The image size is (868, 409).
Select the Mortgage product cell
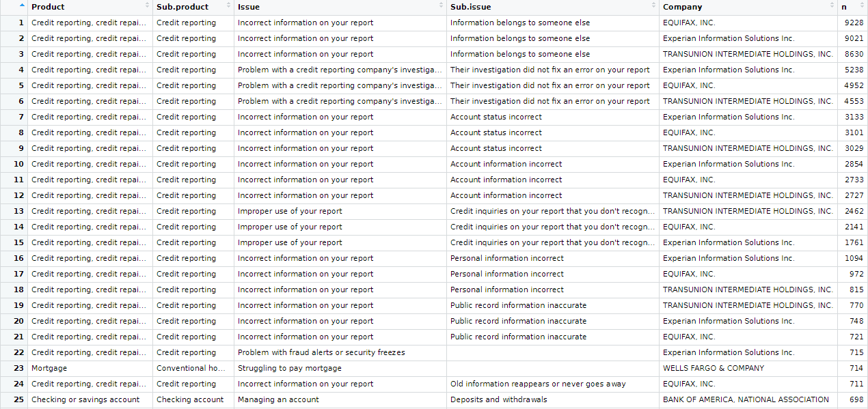49,368
